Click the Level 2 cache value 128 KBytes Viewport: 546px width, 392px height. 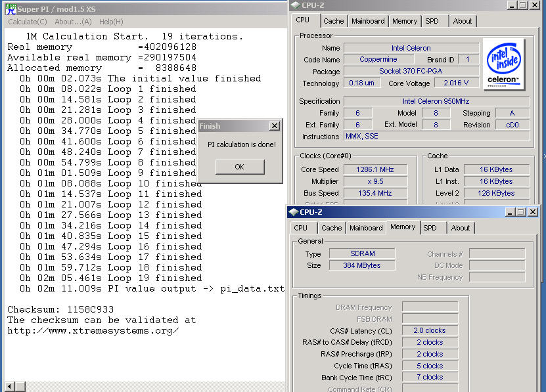[x=496, y=193]
